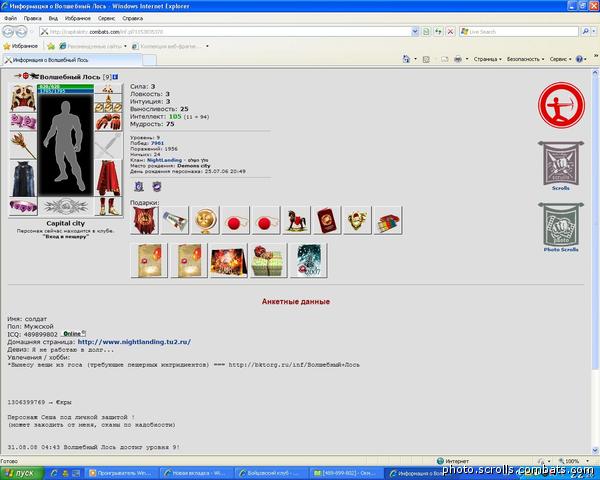Viewport: 600px width, 480px height.
Task: Click the dark blue cloak armor
Action: [23, 179]
